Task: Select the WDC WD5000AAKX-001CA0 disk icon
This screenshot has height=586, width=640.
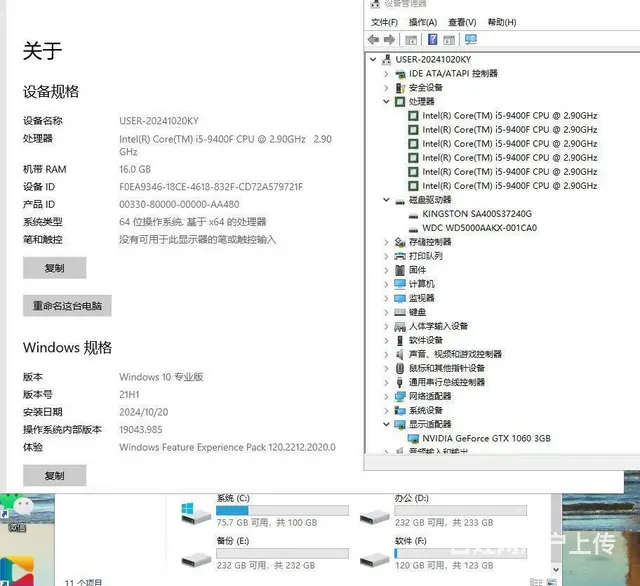Action: click(413, 229)
